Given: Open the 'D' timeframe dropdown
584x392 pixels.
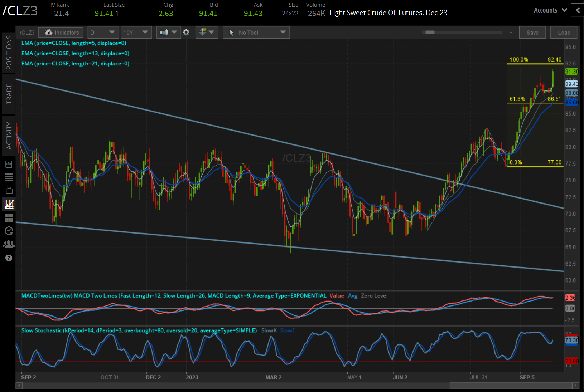Looking at the screenshot, I should pyautogui.click(x=103, y=32).
